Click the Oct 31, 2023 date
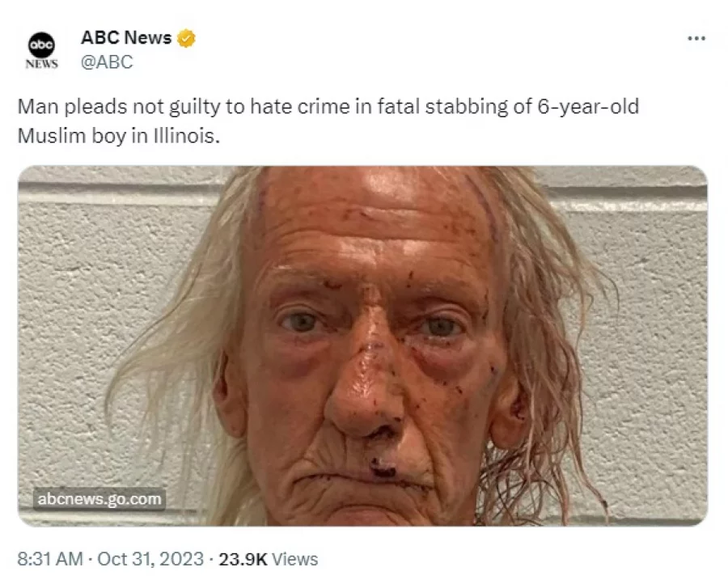 pos(150,559)
